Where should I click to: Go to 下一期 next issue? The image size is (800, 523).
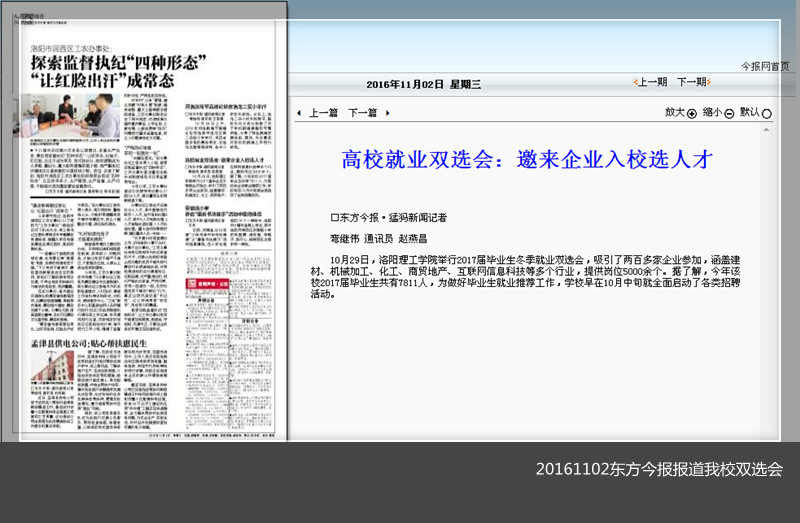(694, 82)
